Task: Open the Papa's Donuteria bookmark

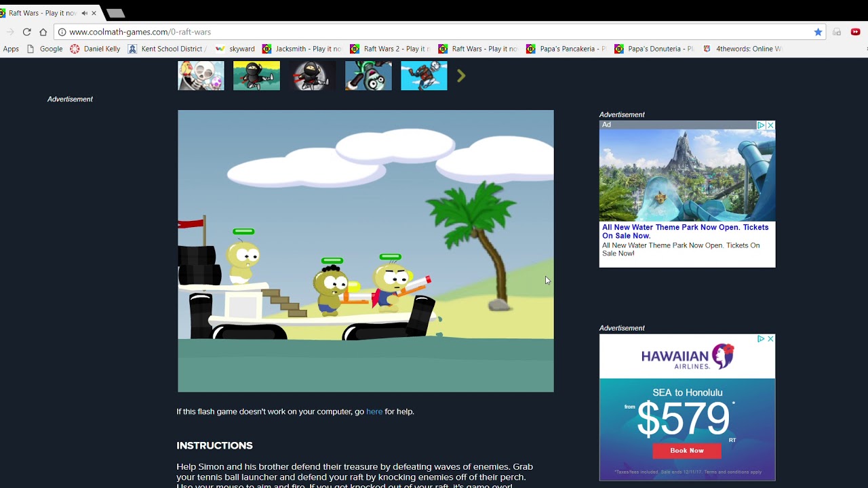Action: point(654,49)
